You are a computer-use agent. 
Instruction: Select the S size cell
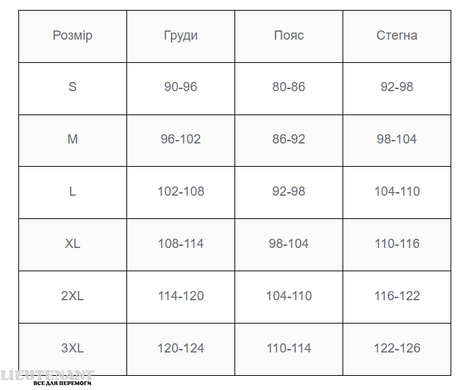coord(72,87)
